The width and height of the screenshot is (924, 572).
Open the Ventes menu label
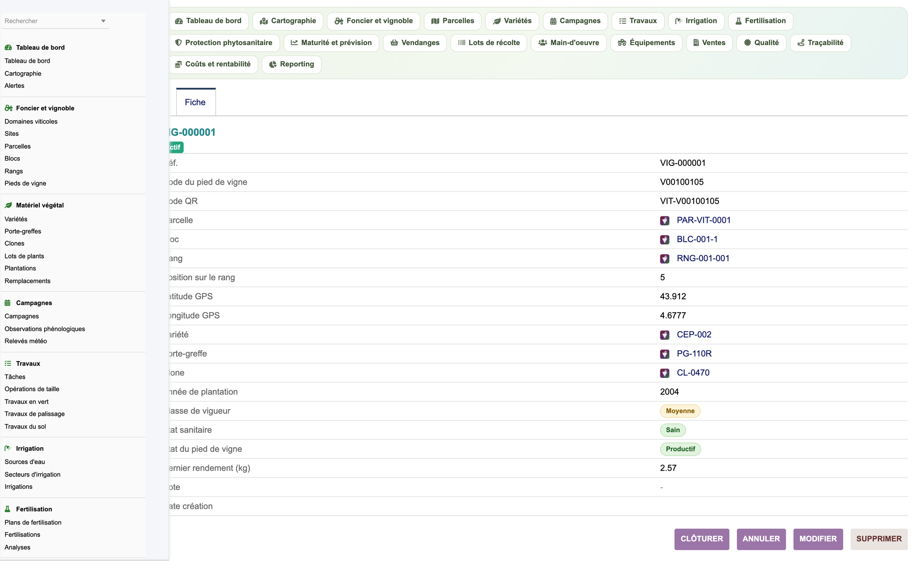coord(713,43)
